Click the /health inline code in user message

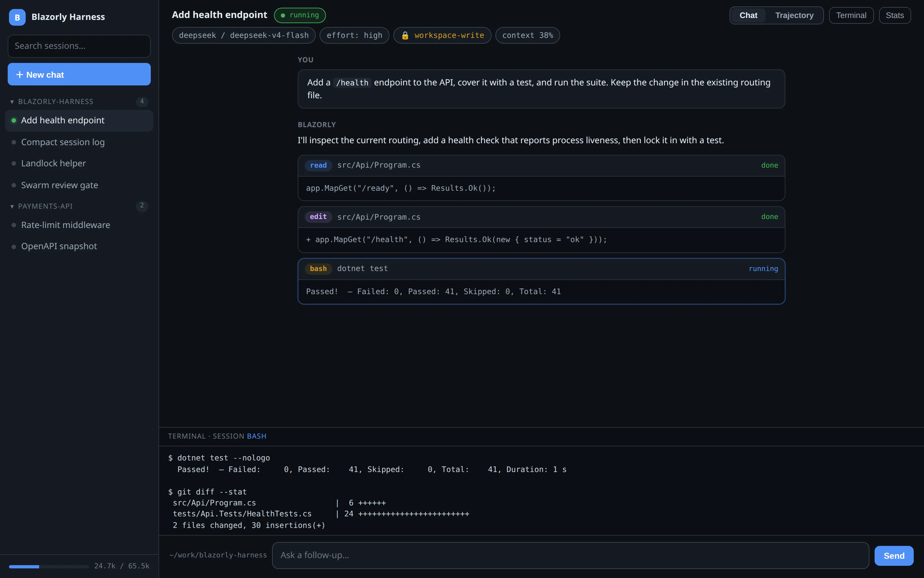(x=352, y=83)
